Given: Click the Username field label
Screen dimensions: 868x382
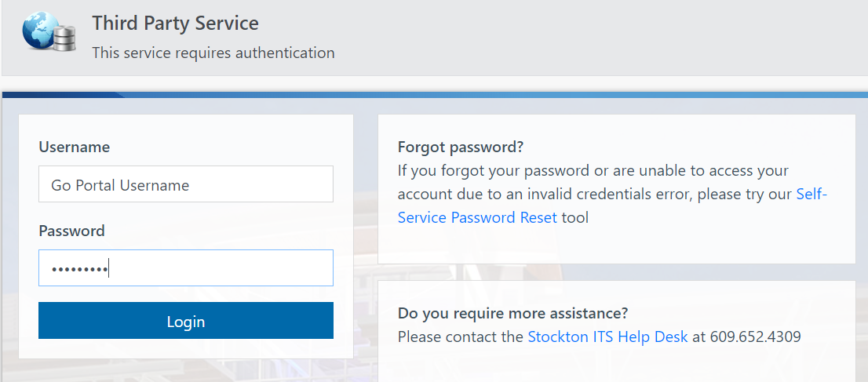Looking at the screenshot, I should pos(75,147).
